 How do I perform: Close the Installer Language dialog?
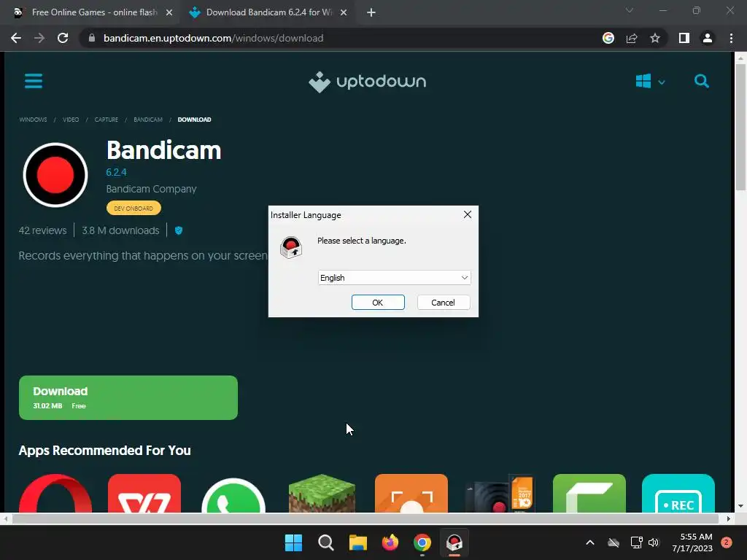click(x=468, y=215)
